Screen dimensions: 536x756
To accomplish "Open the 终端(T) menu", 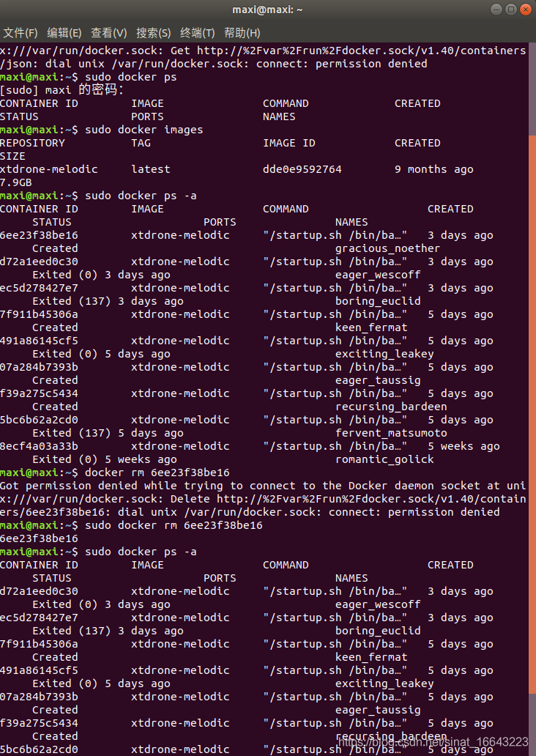I will pos(197,33).
